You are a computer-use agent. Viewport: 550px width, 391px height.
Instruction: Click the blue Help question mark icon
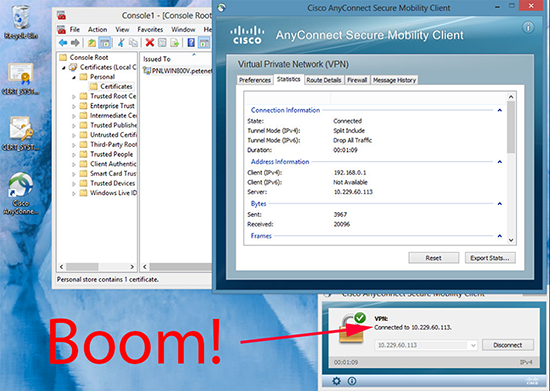click(191, 43)
